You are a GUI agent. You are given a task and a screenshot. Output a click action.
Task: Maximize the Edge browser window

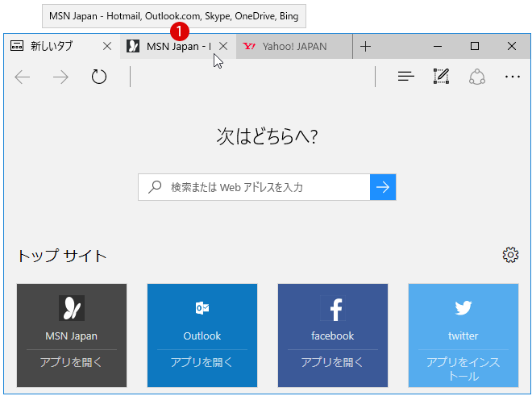475,46
